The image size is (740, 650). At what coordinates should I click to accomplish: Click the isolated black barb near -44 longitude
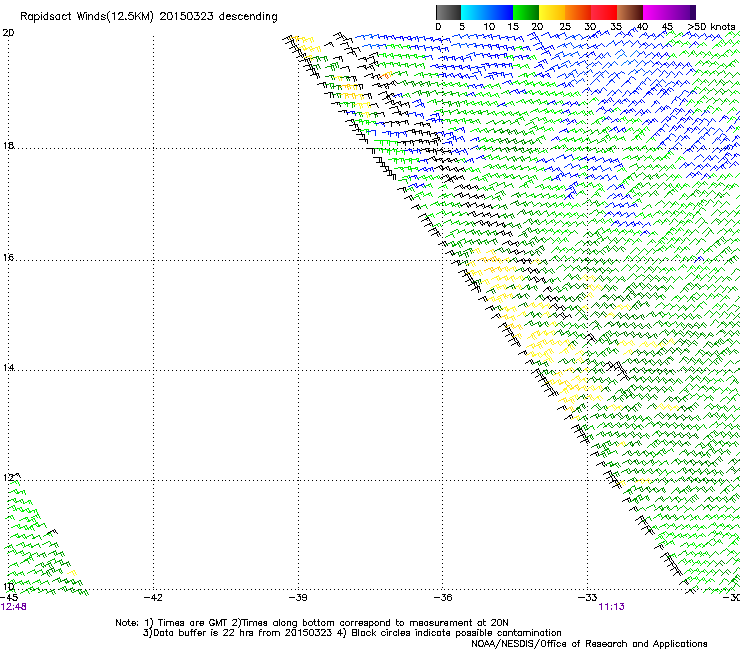52,532
